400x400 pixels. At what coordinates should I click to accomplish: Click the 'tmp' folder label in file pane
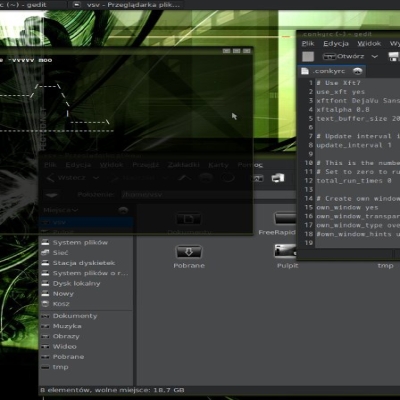(385, 266)
